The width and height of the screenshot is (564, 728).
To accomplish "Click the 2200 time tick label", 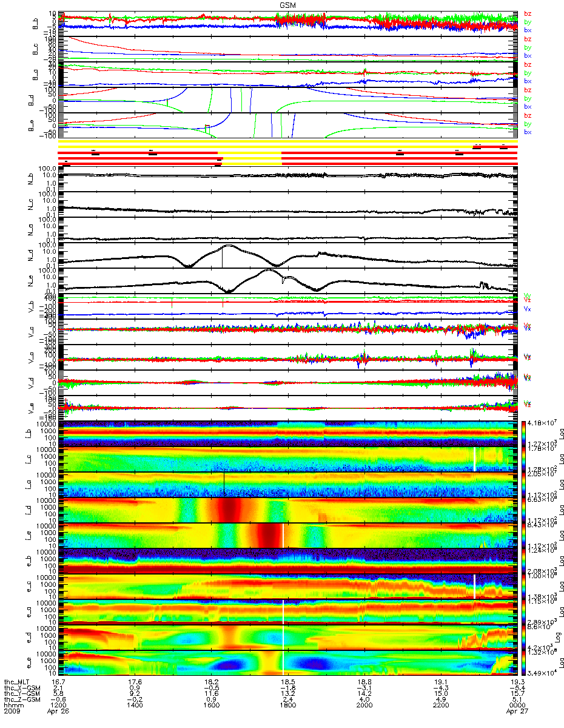I will 440,706.
